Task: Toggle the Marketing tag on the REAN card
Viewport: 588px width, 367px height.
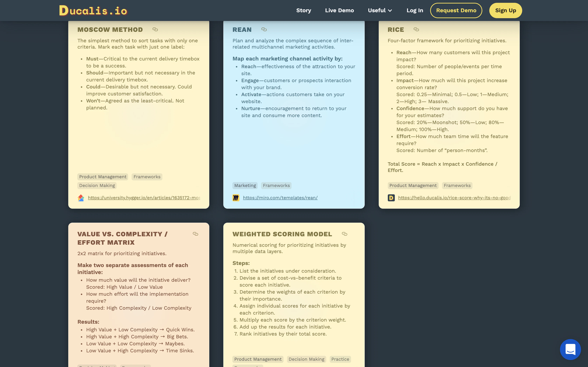Action: (x=245, y=185)
